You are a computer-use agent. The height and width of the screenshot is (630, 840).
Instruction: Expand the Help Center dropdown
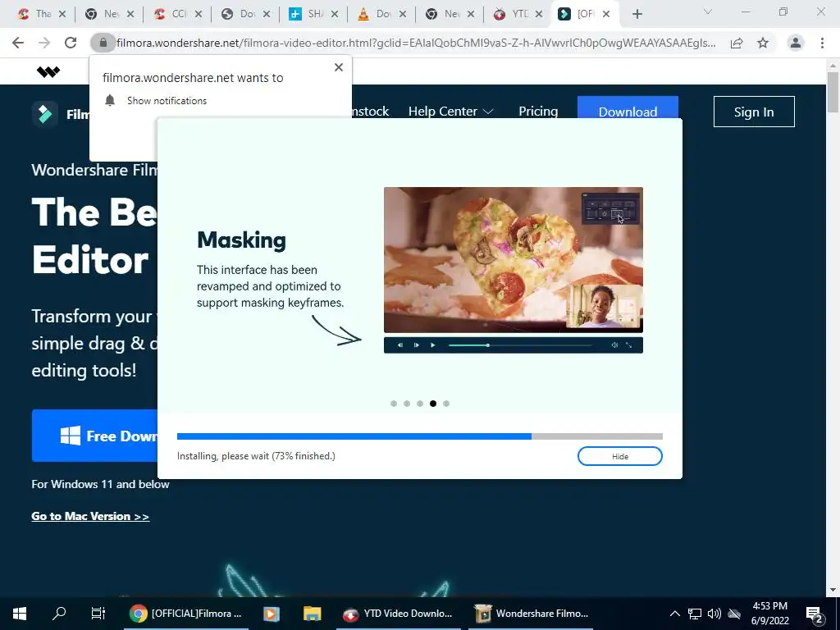click(x=450, y=112)
